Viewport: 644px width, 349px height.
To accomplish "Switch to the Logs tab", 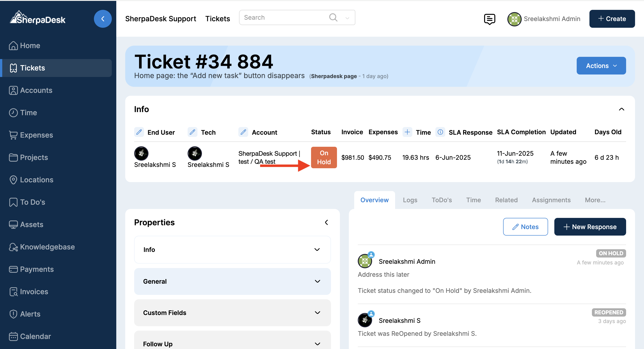I will [410, 200].
